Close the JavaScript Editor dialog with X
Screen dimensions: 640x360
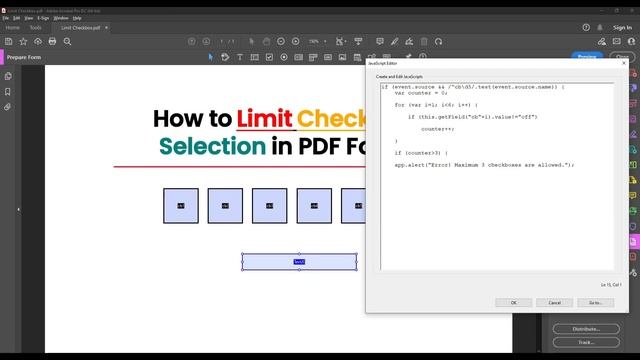(x=624, y=63)
